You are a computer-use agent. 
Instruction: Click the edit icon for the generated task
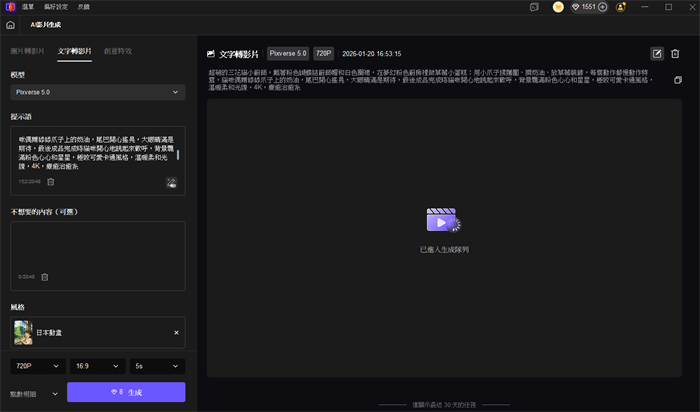click(657, 54)
